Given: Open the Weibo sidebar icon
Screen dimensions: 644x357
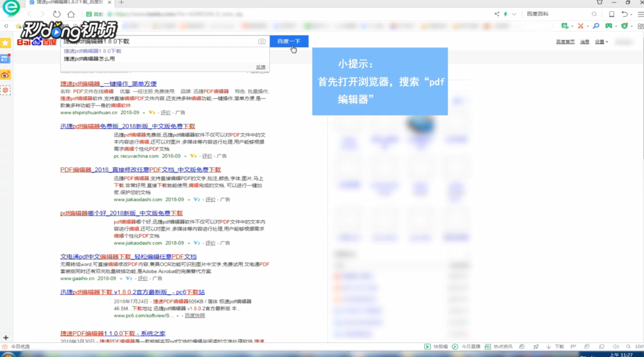Looking at the screenshot, I should pyautogui.click(x=5, y=75).
